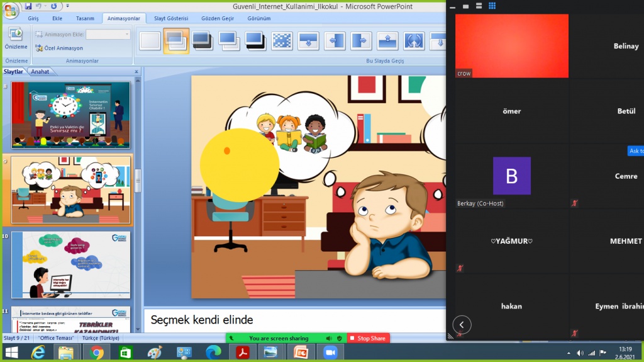Viewport: 644px width, 362px height.
Task: Show hidden system tray icons
Action: (x=569, y=353)
